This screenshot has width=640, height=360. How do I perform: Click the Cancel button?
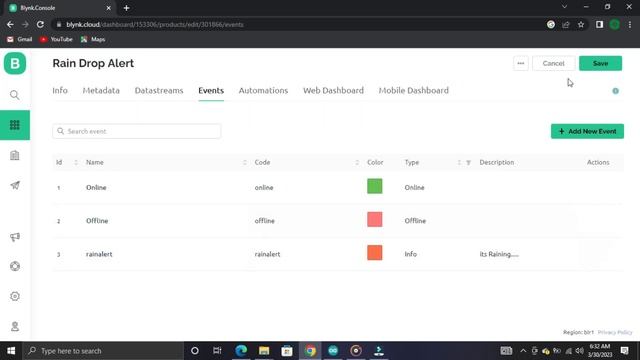click(x=553, y=63)
